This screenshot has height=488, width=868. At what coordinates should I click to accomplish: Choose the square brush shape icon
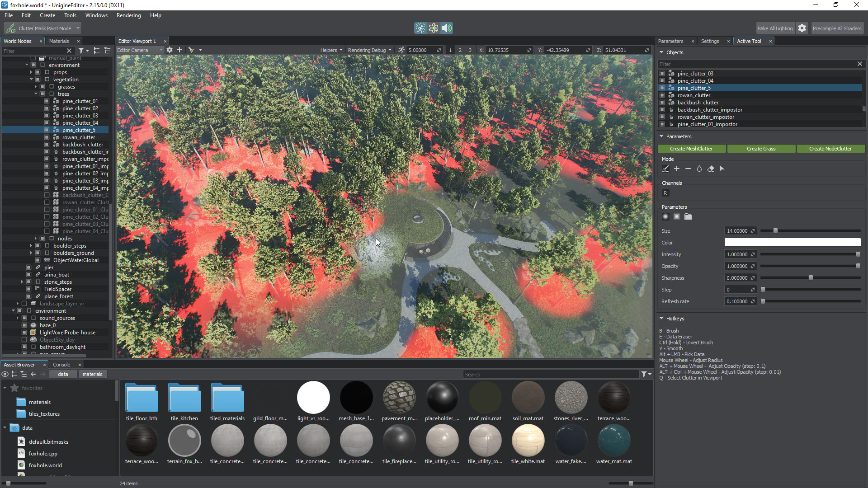pyautogui.click(x=677, y=217)
